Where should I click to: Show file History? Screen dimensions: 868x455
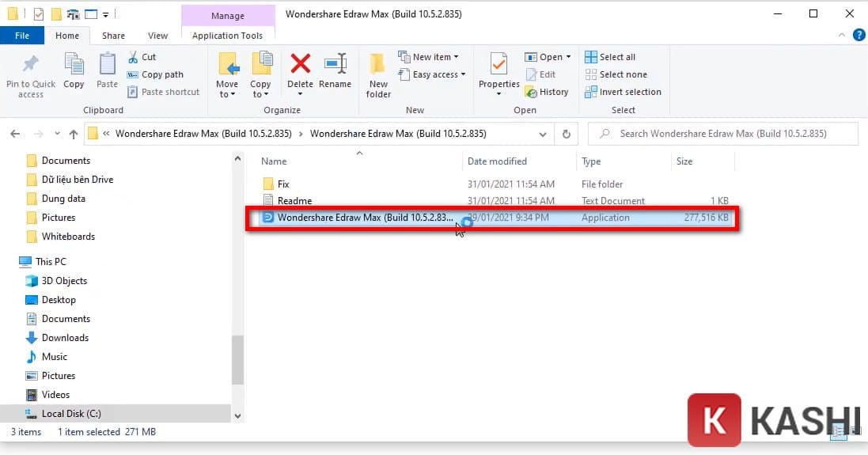(x=547, y=92)
